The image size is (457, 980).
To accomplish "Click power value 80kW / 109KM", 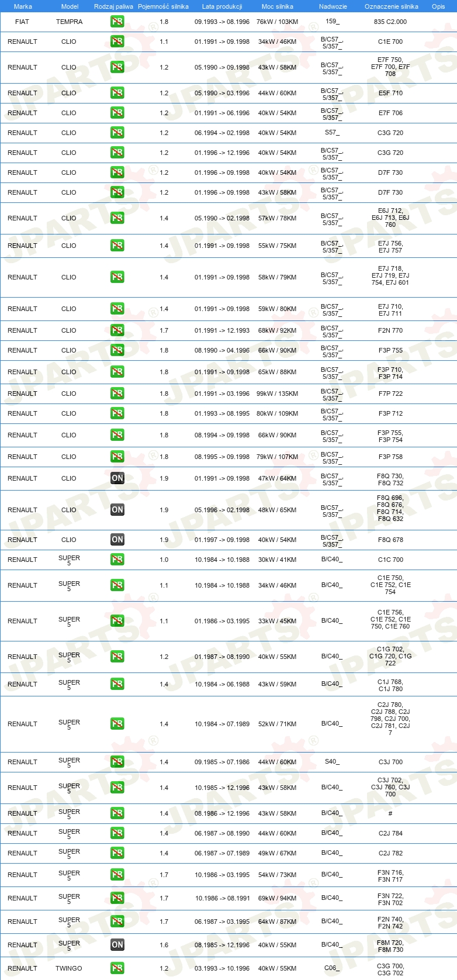I will 277,413.
